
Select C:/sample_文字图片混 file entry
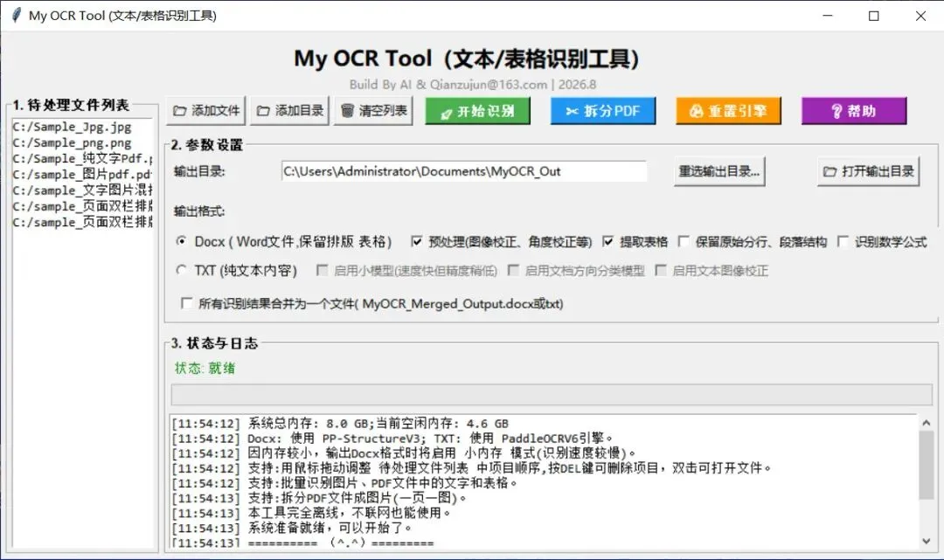pos(82,190)
